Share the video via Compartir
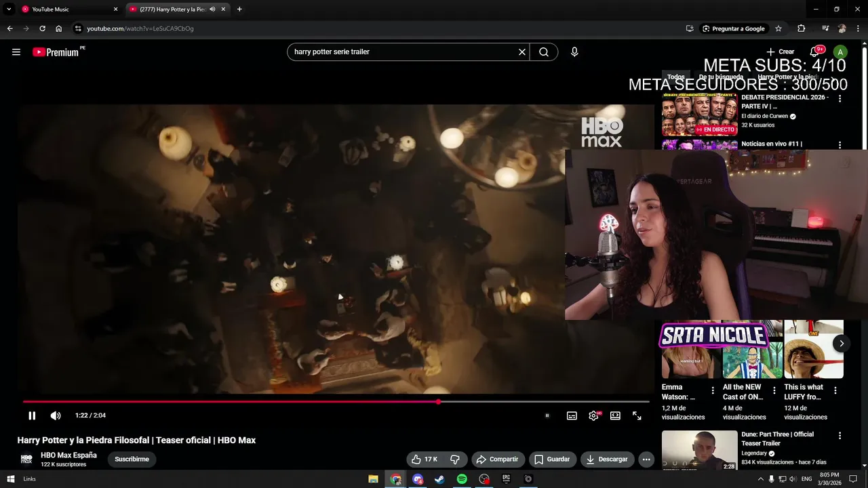The image size is (868, 488). 498,460
